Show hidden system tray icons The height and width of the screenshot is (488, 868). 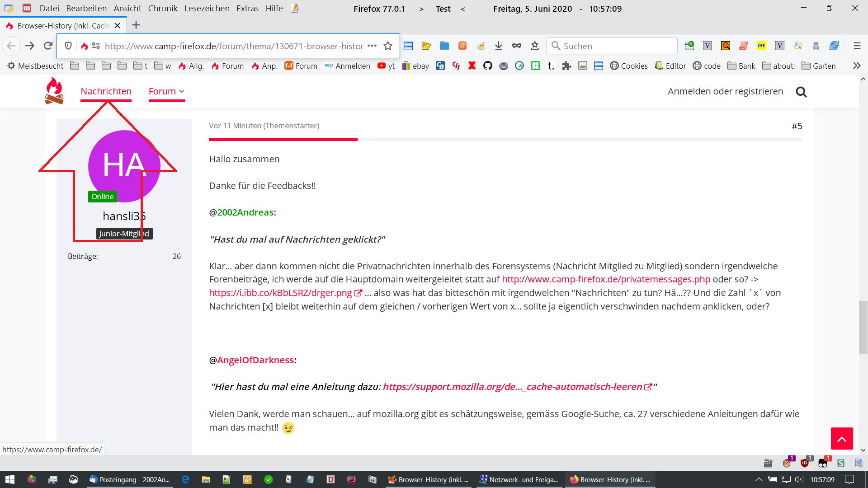pyautogui.click(x=759, y=479)
